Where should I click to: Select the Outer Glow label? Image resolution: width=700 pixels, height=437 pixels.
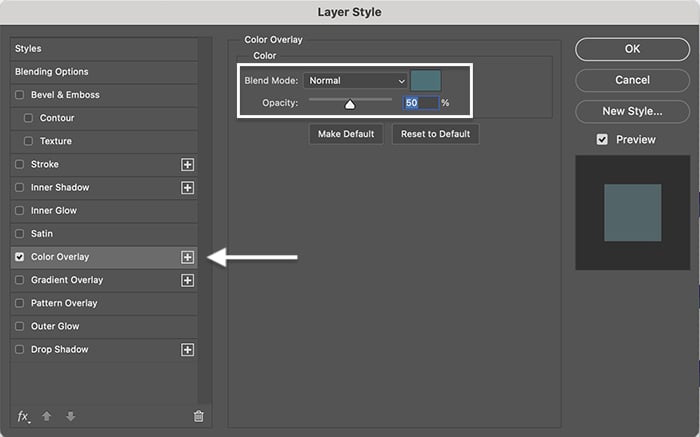coord(55,326)
